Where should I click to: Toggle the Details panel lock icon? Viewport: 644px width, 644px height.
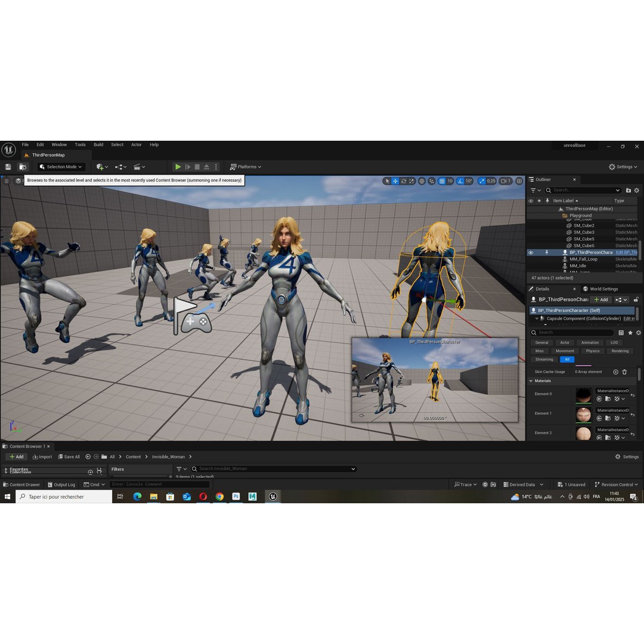[636, 299]
